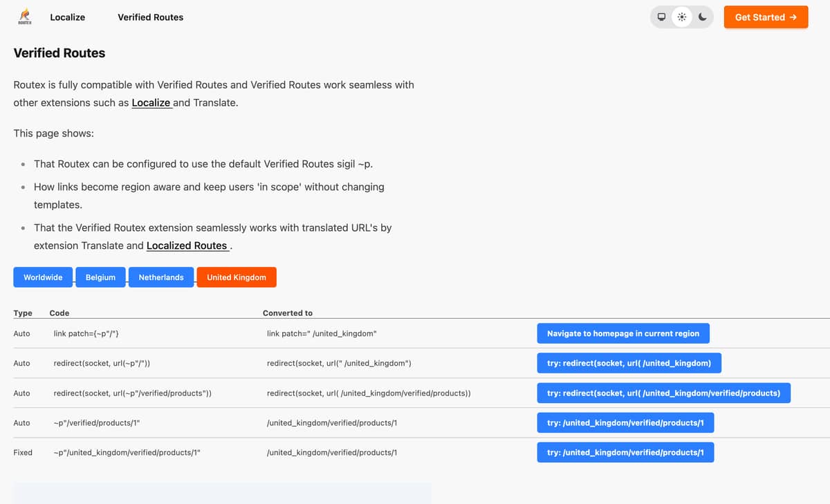Select the Belgium region
The width and height of the screenshot is (830, 504).
(x=100, y=277)
